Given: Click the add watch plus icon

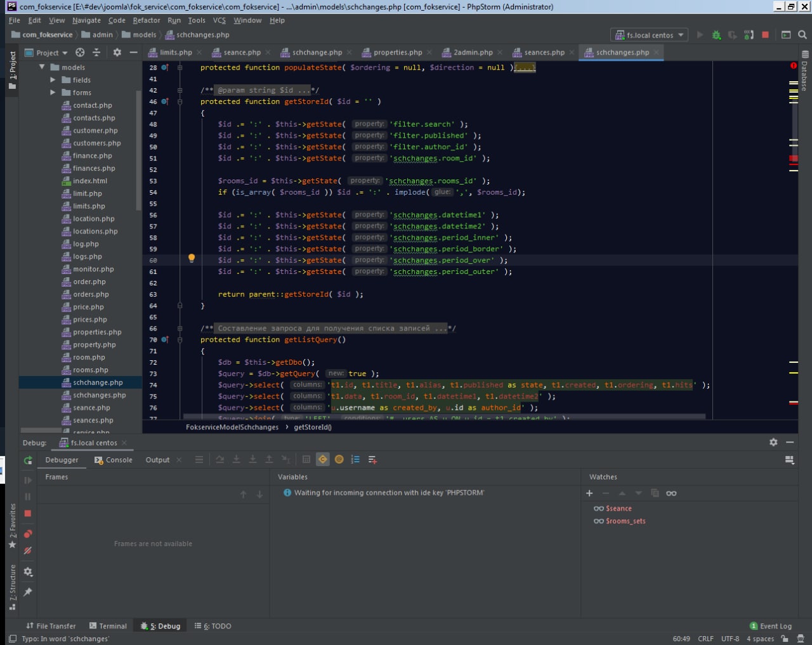Looking at the screenshot, I should click(589, 493).
